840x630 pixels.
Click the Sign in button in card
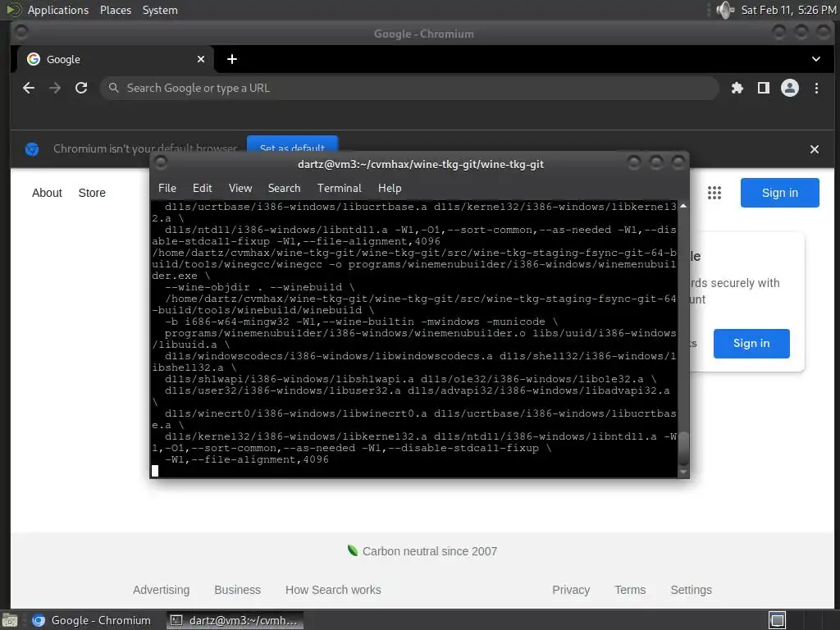point(751,344)
